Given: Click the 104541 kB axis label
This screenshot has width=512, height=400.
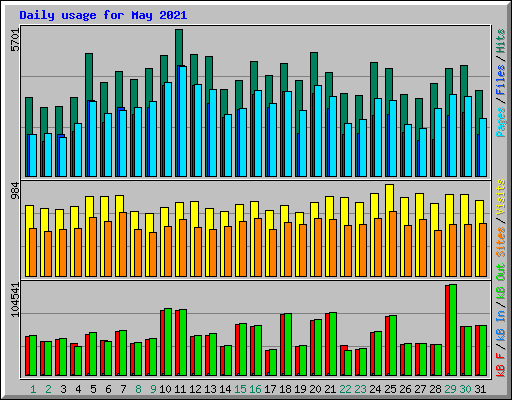Looking at the screenshot, I should pyautogui.click(x=15, y=300).
